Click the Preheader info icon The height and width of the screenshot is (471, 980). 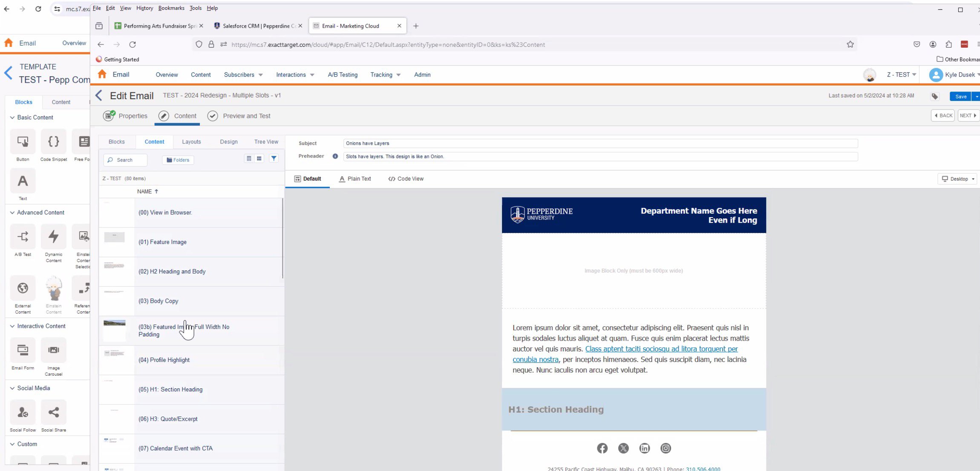click(x=335, y=156)
